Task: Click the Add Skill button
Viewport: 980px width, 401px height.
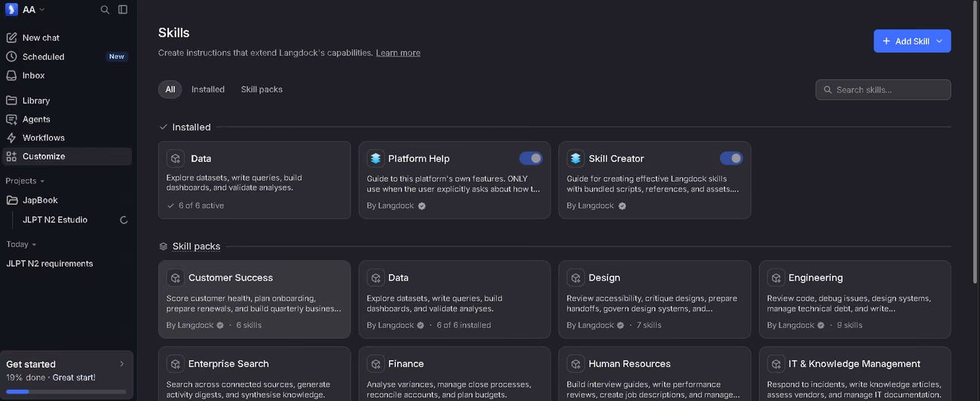Action: [x=912, y=41]
